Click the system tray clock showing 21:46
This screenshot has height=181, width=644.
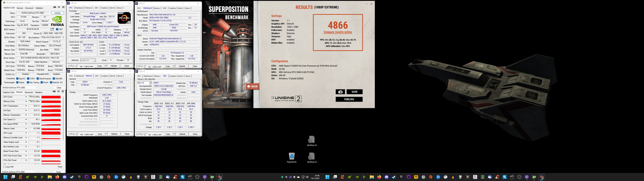315,177
